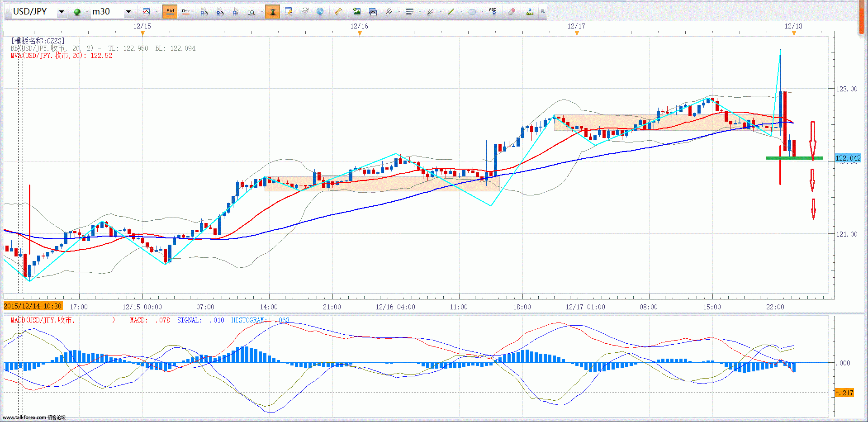
Task: Click the SIGNAL: -.010 label
Action: tap(200, 320)
